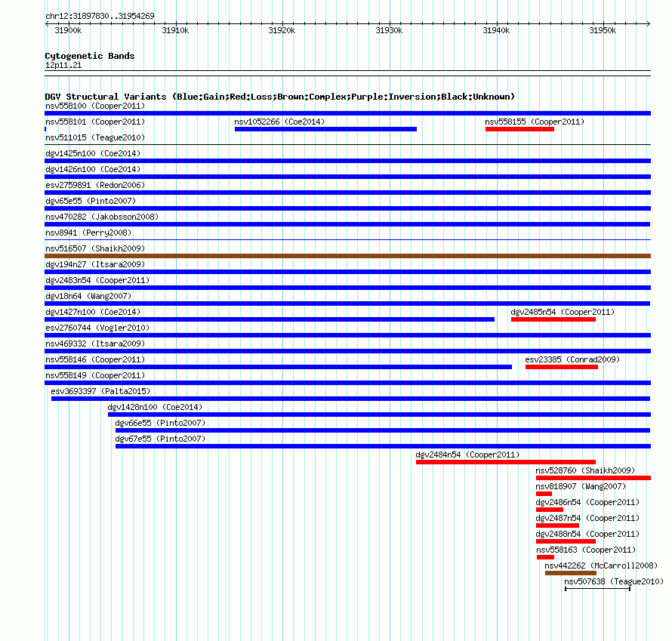This screenshot has width=672, height=641.
Task: Click the nsv558146 (Cooper2011) blue gain bar
Action: [x=278, y=367]
